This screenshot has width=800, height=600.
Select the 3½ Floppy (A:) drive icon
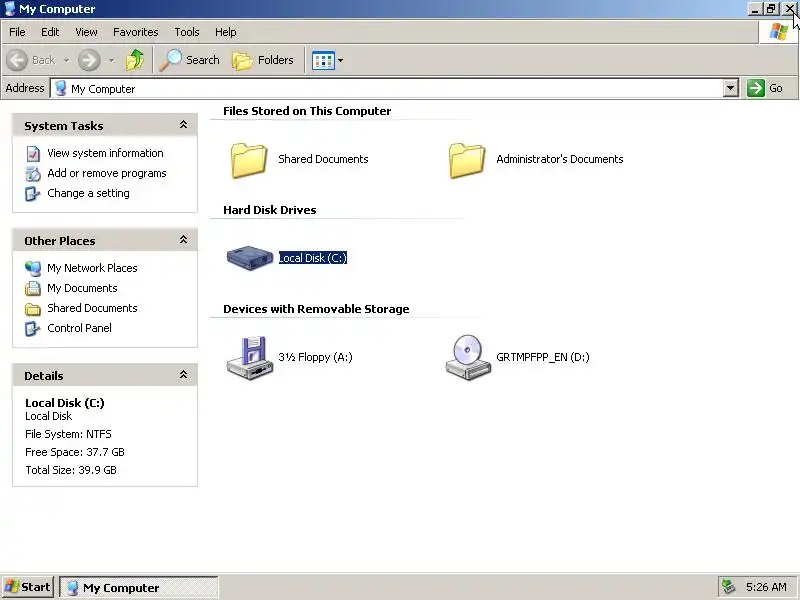(x=249, y=358)
